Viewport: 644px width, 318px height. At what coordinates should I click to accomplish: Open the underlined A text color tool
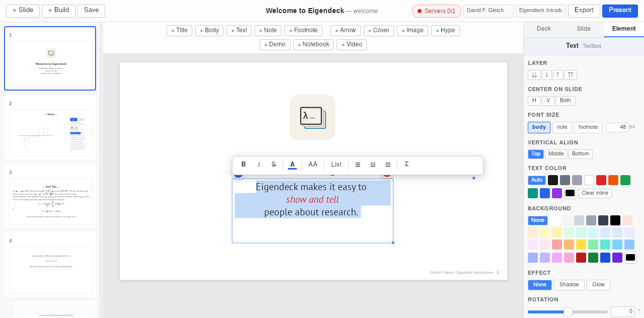click(x=292, y=165)
